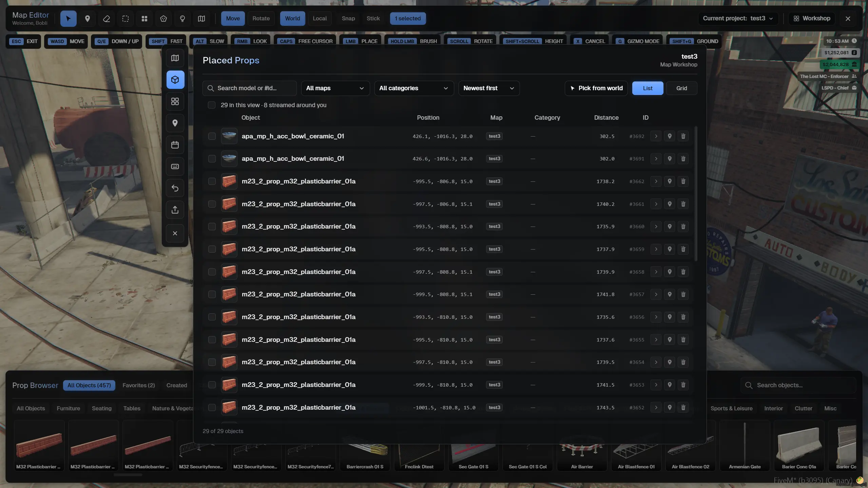Delete prop #3662 with trash icon
Image resolution: width=868 pixels, height=488 pixels.
pyautogui.click(x=683, y=181)
